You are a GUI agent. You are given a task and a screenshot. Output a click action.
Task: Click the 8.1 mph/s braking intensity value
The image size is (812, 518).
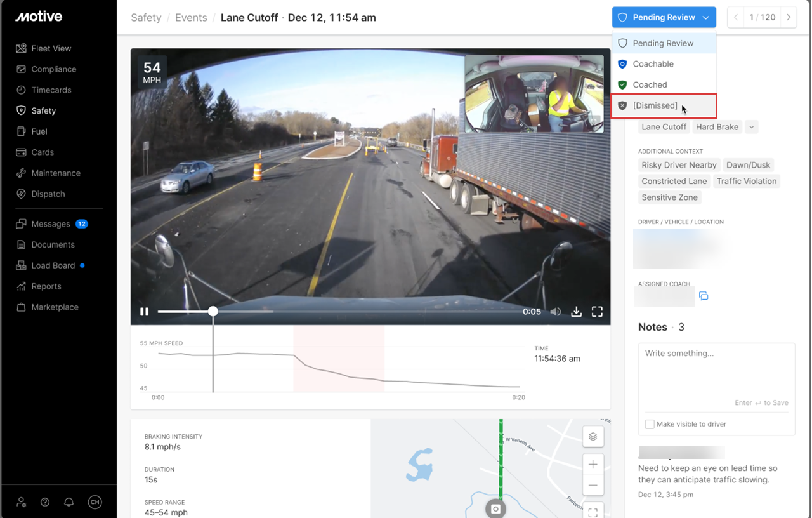click(x=162, y=447)
